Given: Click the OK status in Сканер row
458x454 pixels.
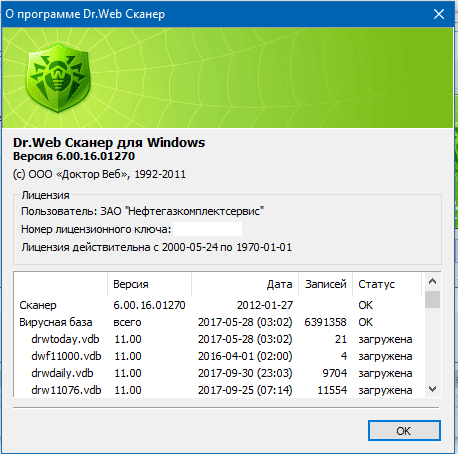Looking at the screenshot, I should point(365,305).
